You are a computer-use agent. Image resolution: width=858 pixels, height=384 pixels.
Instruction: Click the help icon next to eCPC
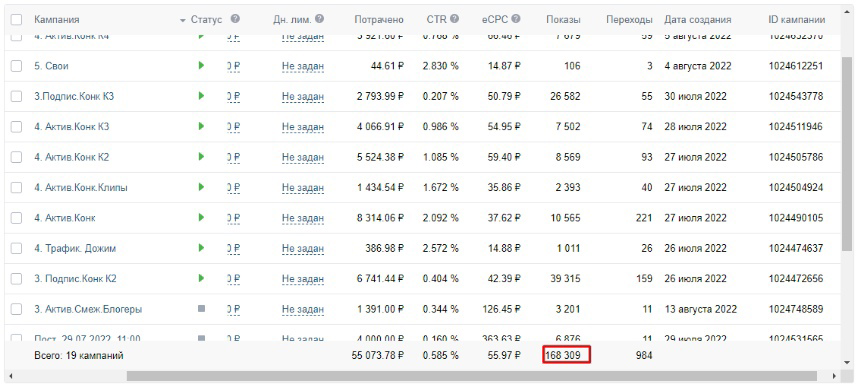(x=516, y=19)
